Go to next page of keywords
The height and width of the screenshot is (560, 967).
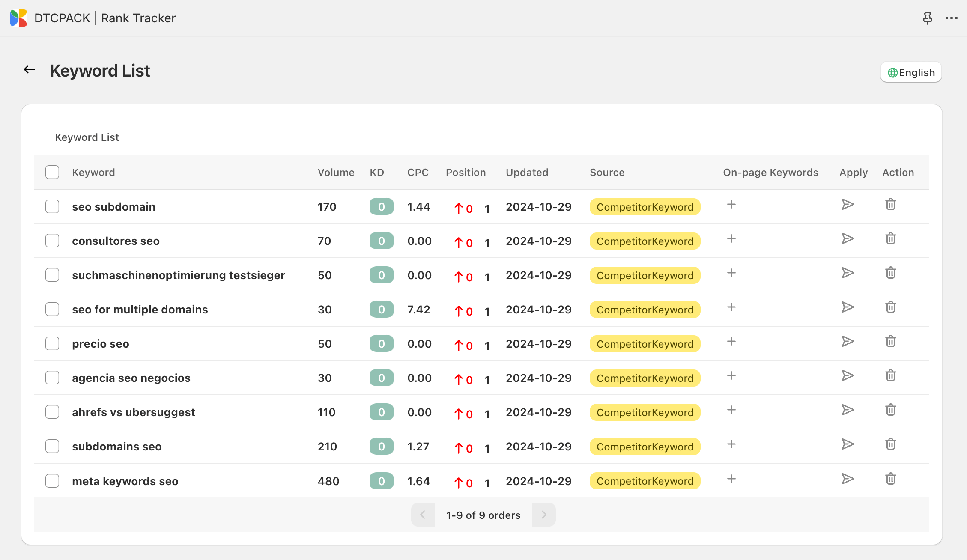point(543,515)
